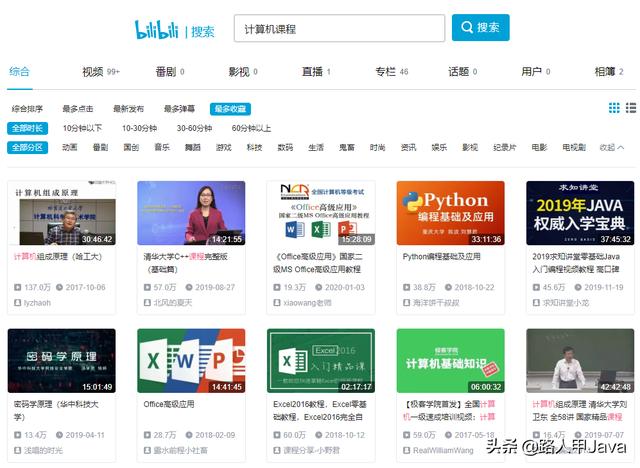
Task: Switch to list view layout icon
Action: click(629, 108)
